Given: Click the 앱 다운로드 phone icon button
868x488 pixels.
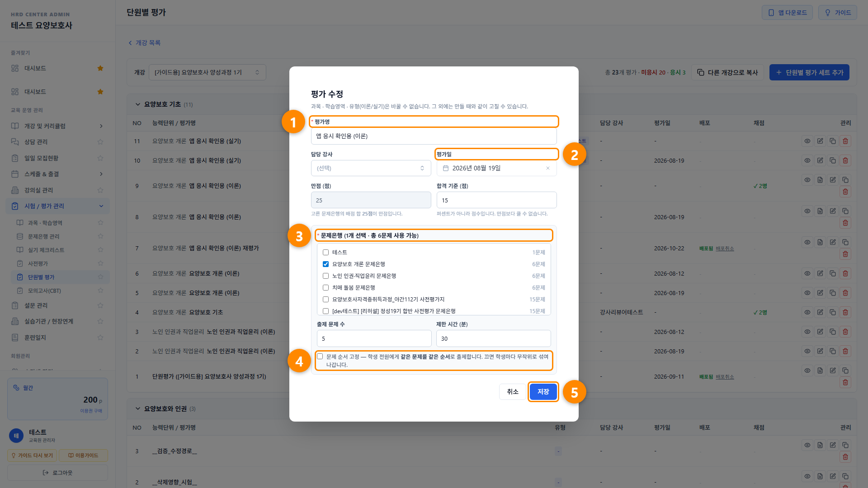Looking at the screenshot, I should pos(787,13).
